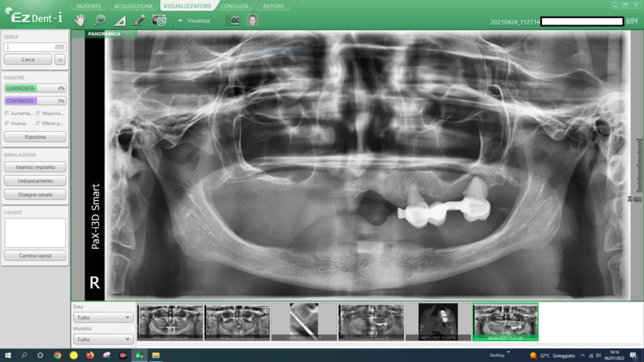The width and height of the screenshot is (644, 362).
Task: Open the REPORT tab
Action: (x=274, y=6)
